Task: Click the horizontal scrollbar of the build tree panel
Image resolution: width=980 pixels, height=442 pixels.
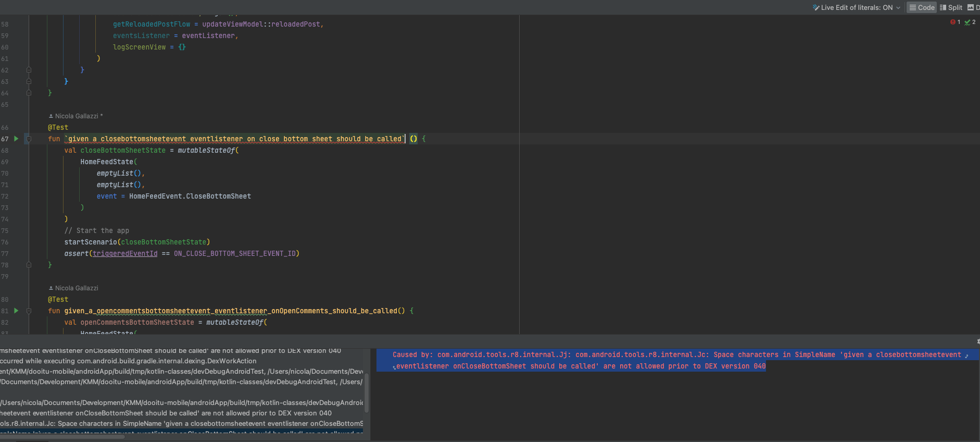Action: pos(62,437)
